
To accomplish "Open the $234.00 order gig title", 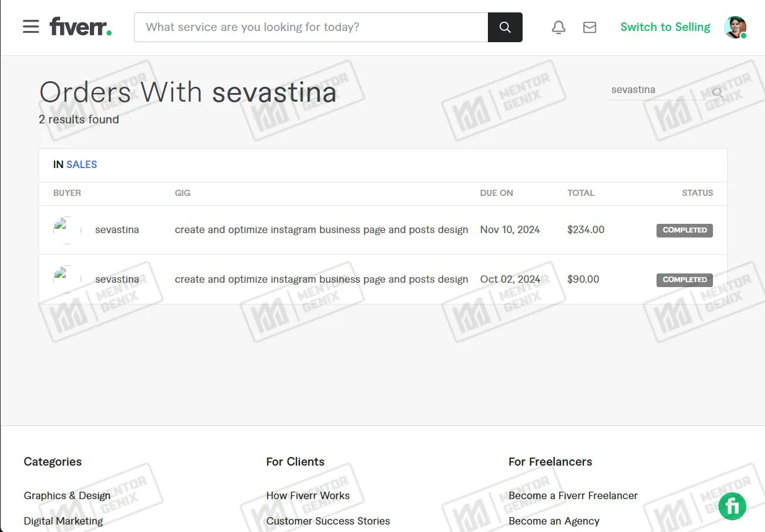I will (321, 230).
